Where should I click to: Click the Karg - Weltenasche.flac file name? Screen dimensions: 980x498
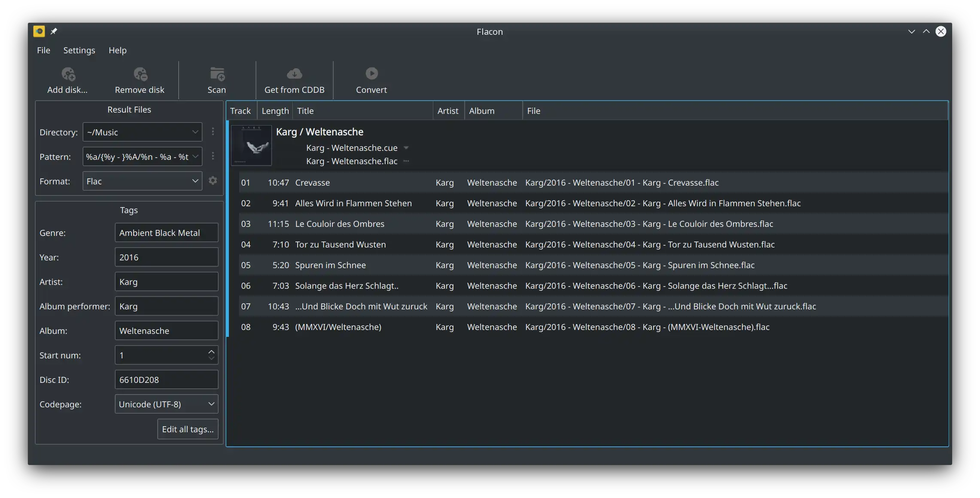352,161
